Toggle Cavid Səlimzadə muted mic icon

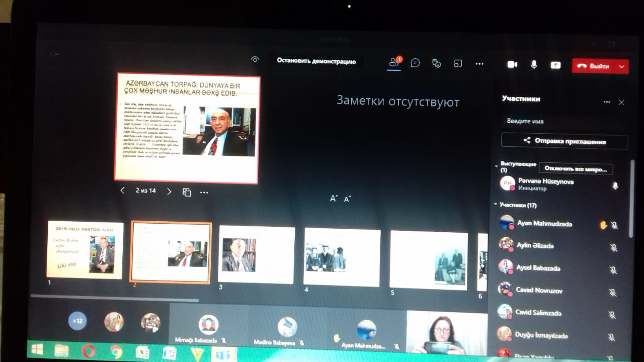(612, 315)
